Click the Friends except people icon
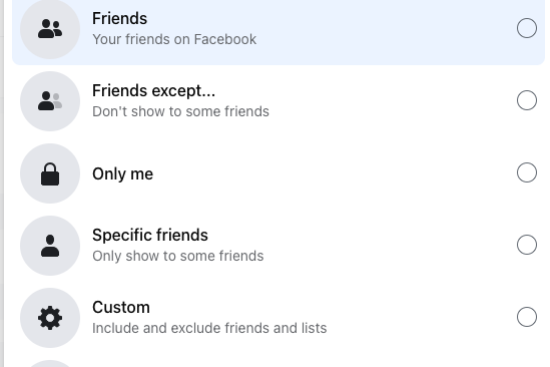550x367 pixels. tap(50, 101)
